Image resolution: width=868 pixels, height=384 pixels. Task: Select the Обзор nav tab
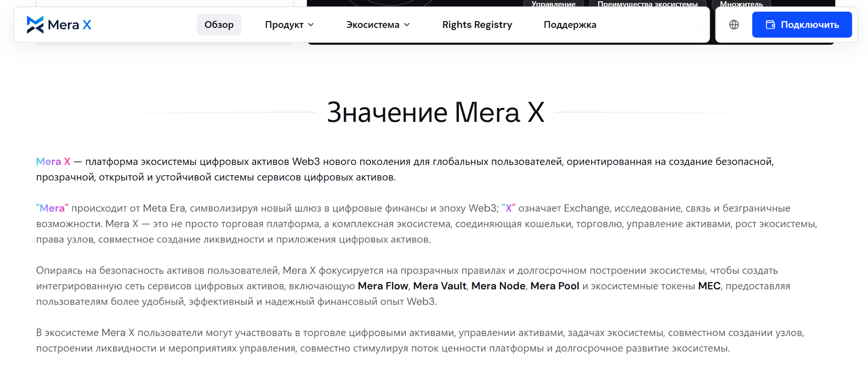219,25
